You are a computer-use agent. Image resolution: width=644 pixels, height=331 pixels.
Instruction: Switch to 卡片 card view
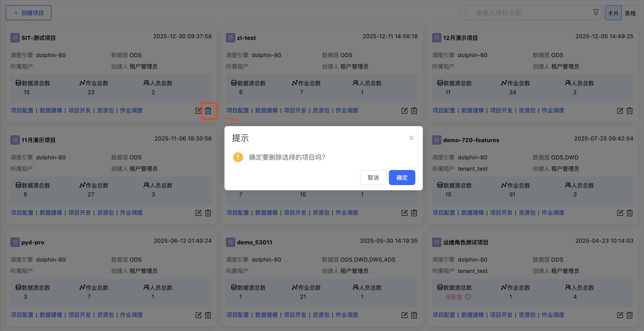(x=613, y=13)
